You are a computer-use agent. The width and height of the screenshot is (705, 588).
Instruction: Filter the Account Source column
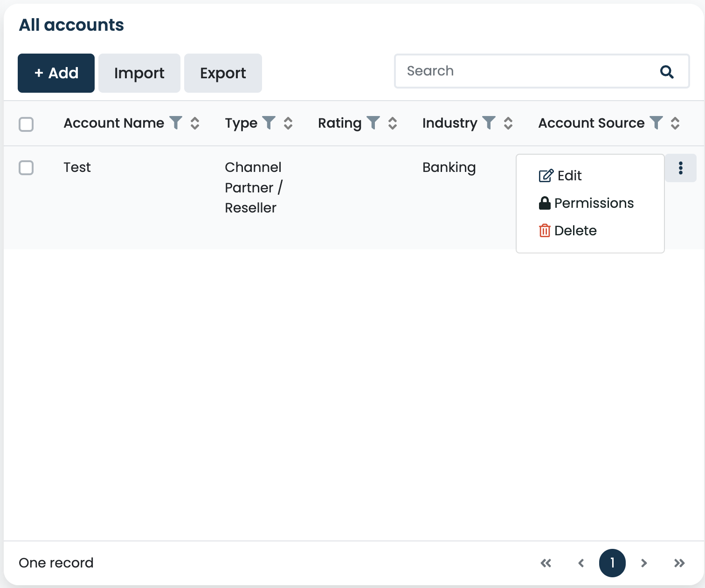coord(656,123)
